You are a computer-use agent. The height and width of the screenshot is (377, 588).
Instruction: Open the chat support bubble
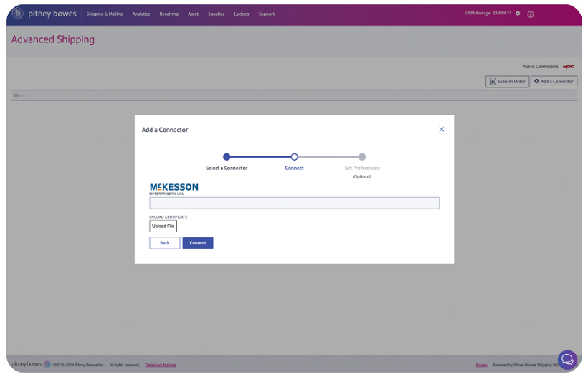point(567,359)
